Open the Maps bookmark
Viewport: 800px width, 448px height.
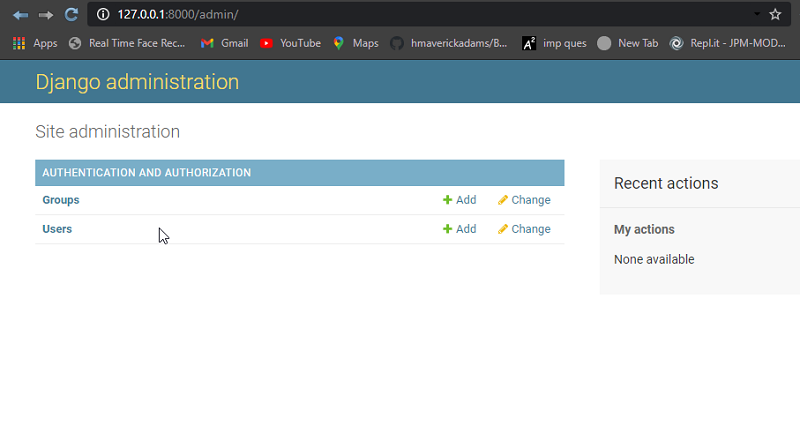coord(356,43)
